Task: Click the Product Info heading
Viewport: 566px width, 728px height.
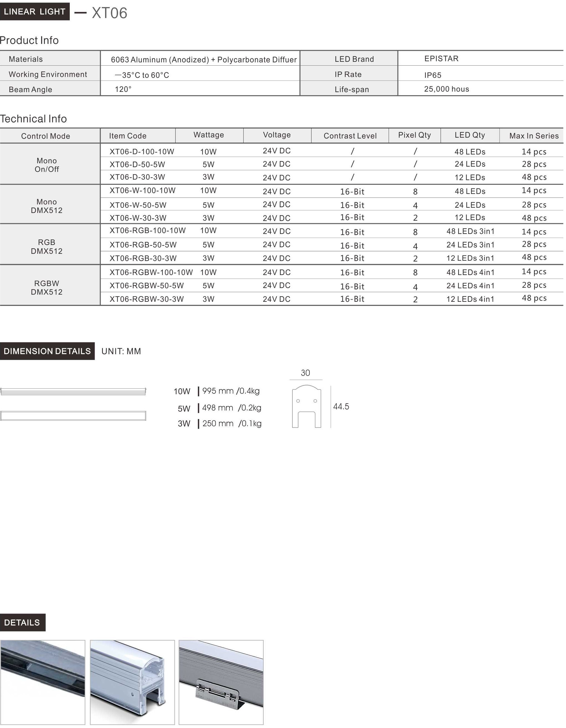Action: [x=29, y=40]
